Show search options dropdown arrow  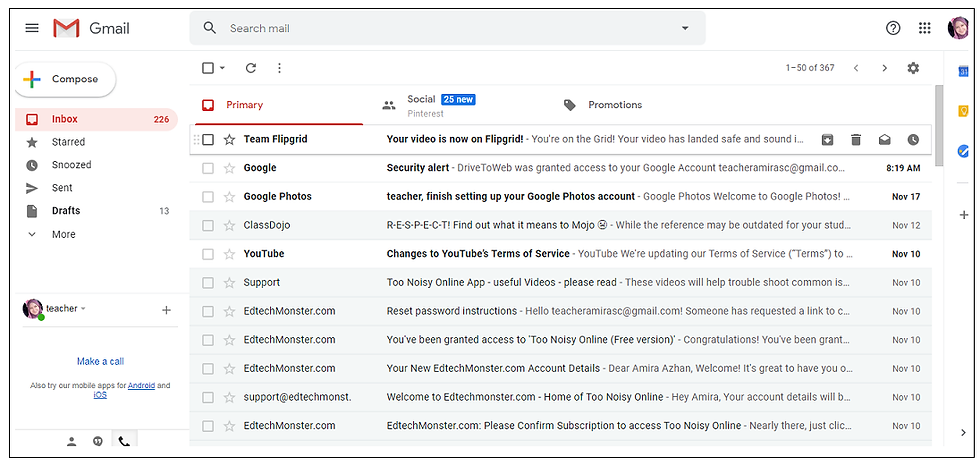pyautogui.click(x=685, y=28)
